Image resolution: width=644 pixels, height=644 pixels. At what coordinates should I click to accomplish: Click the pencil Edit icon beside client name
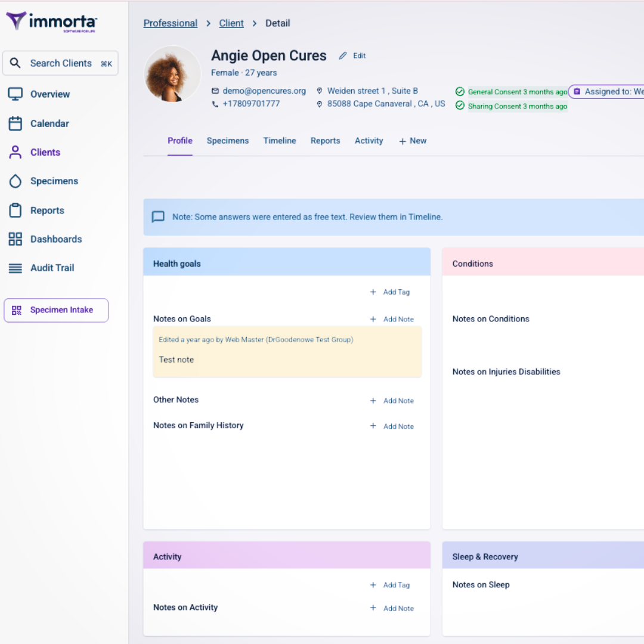point(343,56)
